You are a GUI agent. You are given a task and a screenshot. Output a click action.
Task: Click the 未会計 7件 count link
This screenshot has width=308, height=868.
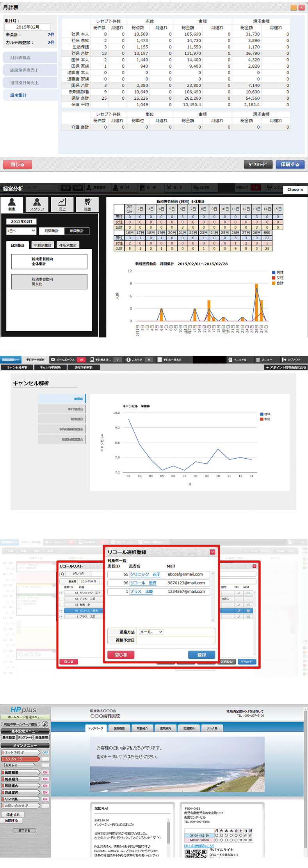[51, 35]
